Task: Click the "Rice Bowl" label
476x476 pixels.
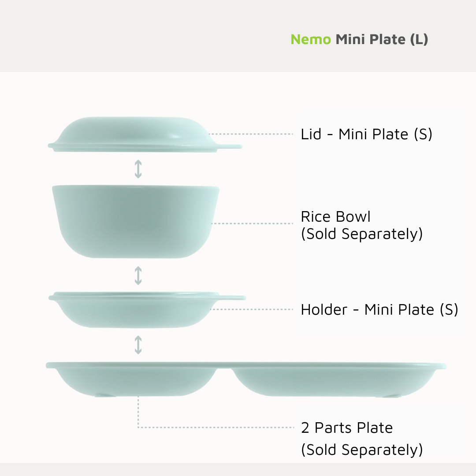Action: pos(335,216)
